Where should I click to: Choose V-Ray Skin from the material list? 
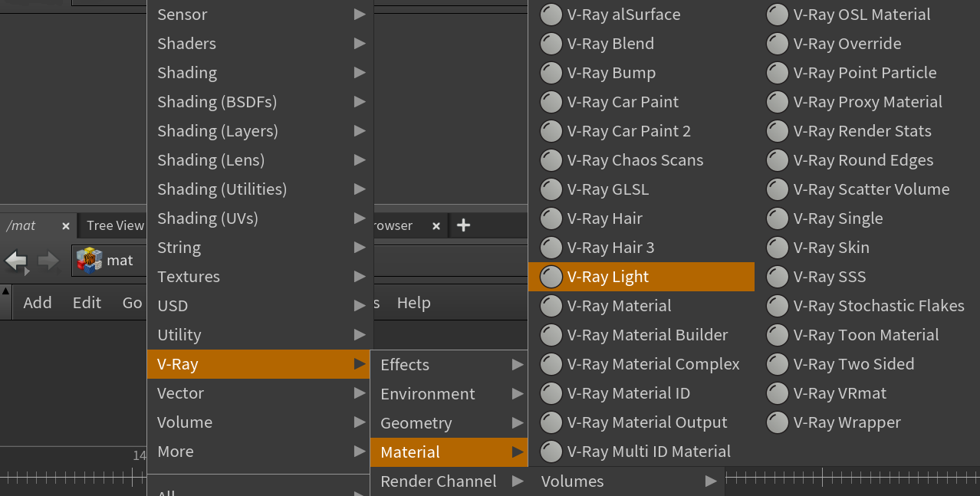coord(867,248)
